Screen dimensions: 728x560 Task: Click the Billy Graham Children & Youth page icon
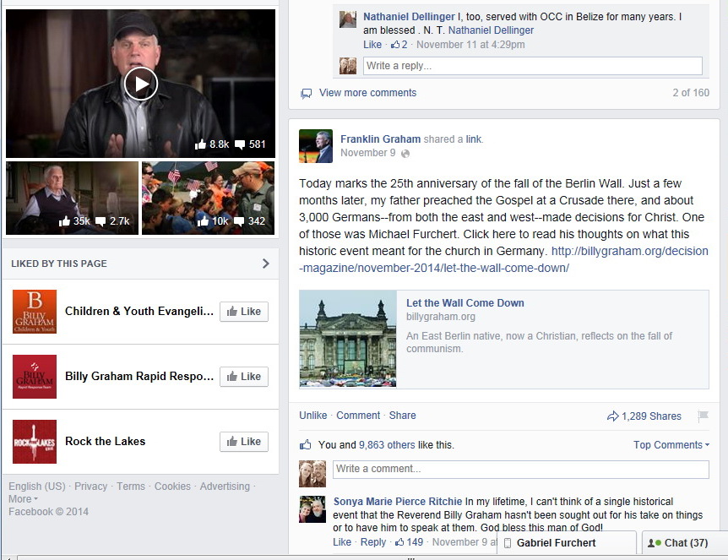35,312
